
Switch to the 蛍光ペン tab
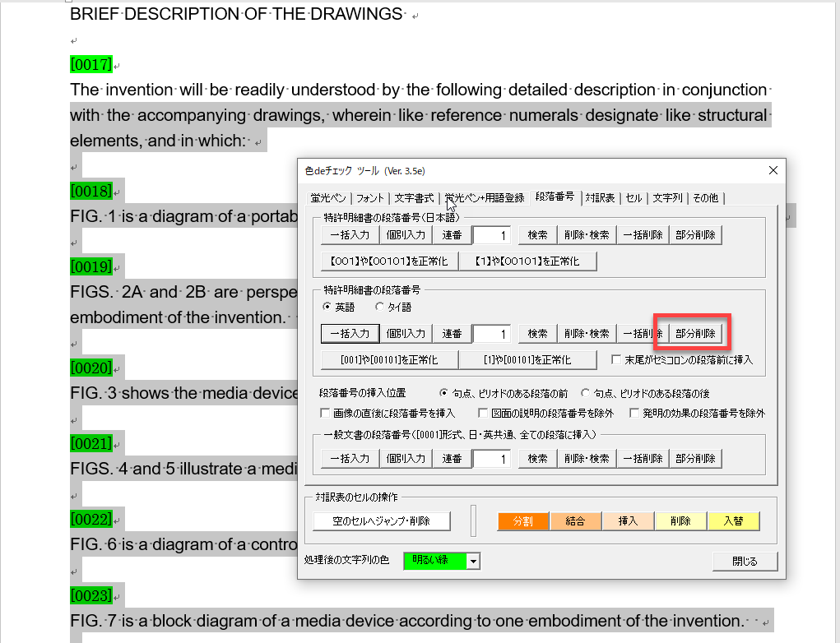pyautogui.click(x=327, y=197)
